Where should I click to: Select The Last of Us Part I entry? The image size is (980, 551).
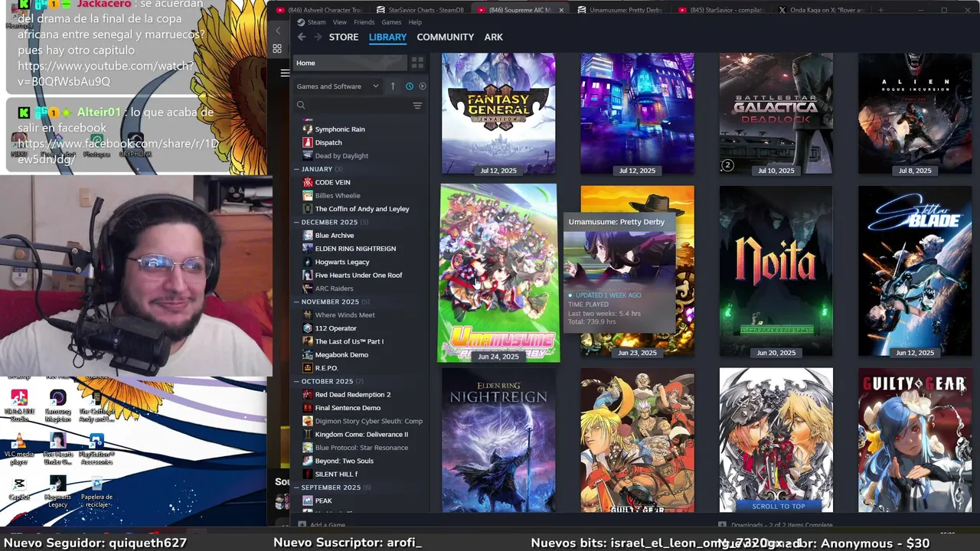click(348, 341)
